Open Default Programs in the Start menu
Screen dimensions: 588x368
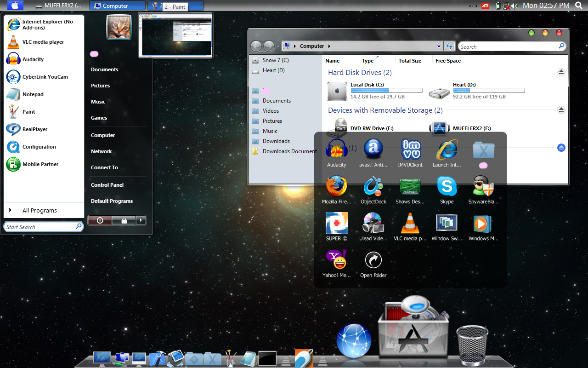coord(112,201)
